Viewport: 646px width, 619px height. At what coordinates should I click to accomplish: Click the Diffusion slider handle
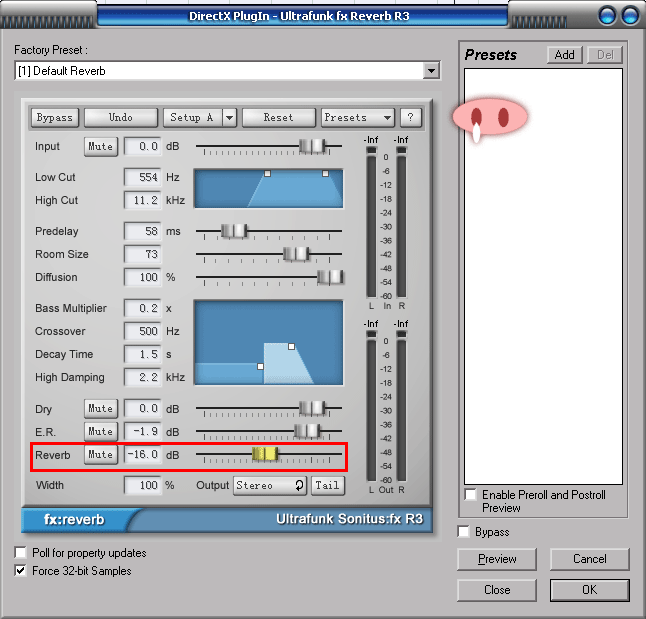click(x=330, y=277)
